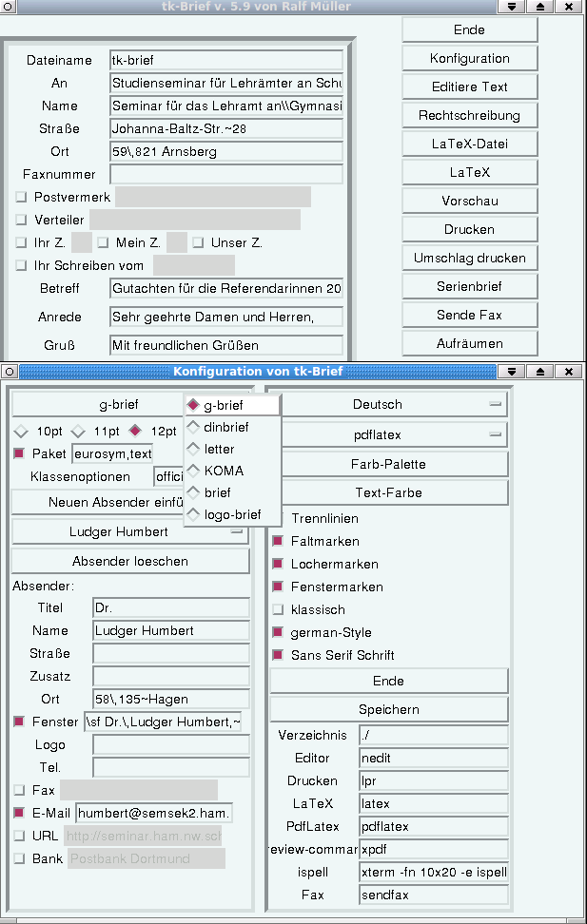This screenshot has width=587, height=924.
Task: Click the Ende button in tk-Brief main window
Action: [470, 30]
